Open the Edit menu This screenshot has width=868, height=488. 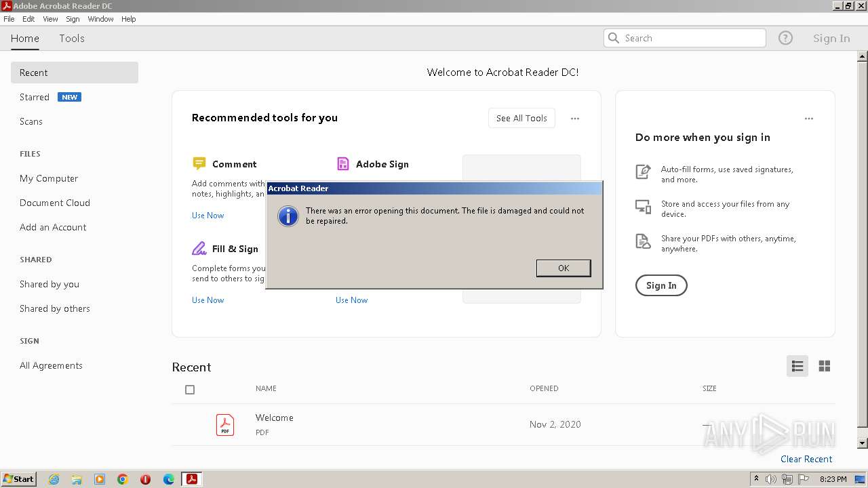[28, 19]
